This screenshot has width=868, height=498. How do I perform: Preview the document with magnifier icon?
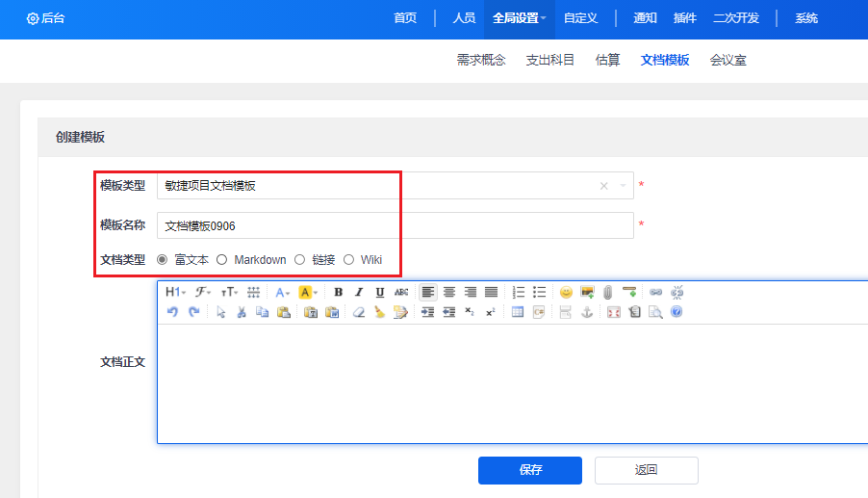click(x=655, y=312)
